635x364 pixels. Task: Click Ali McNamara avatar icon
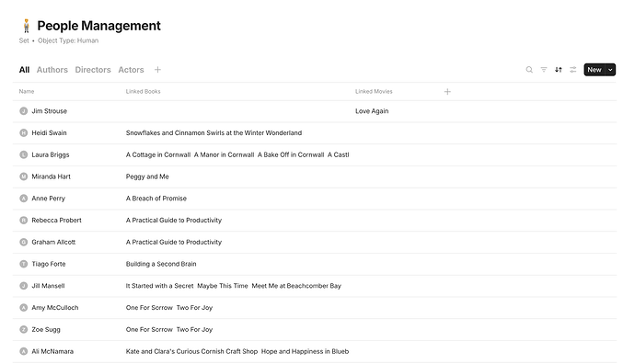pos(24,351)
